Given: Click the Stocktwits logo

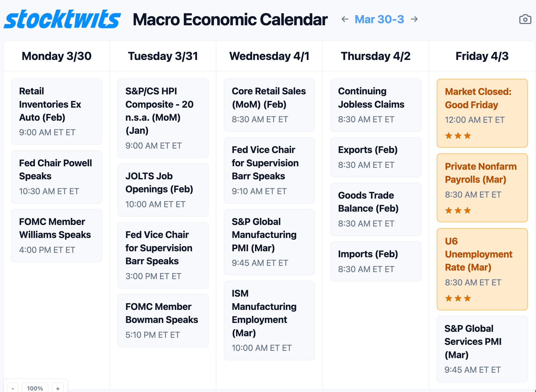Looking at the screenshot, I should [x=62, y=19].
